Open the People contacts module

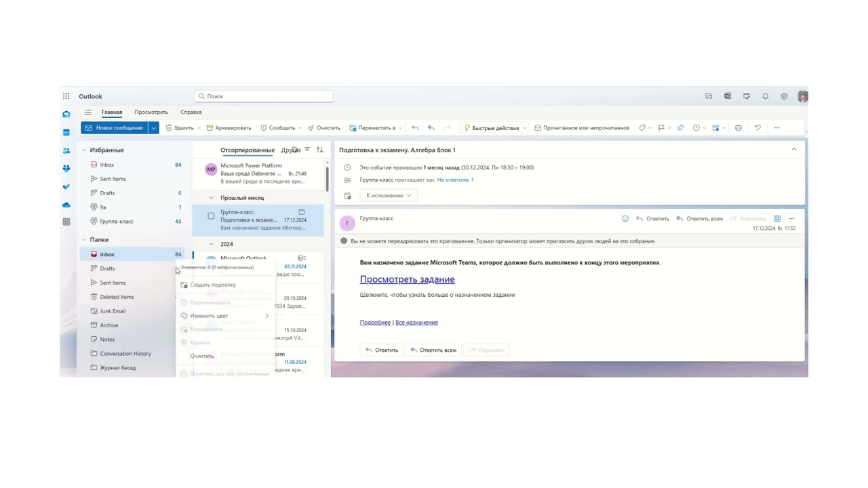tap(66, 150)
